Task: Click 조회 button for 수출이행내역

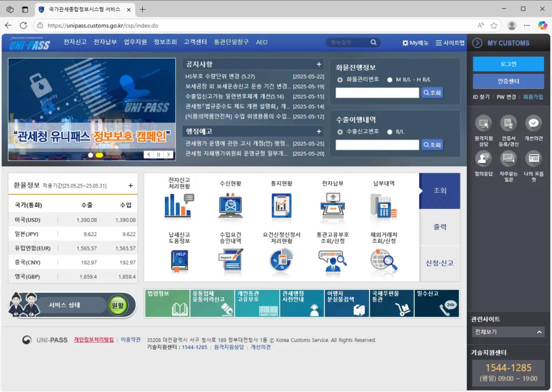Action: (432, 145)
